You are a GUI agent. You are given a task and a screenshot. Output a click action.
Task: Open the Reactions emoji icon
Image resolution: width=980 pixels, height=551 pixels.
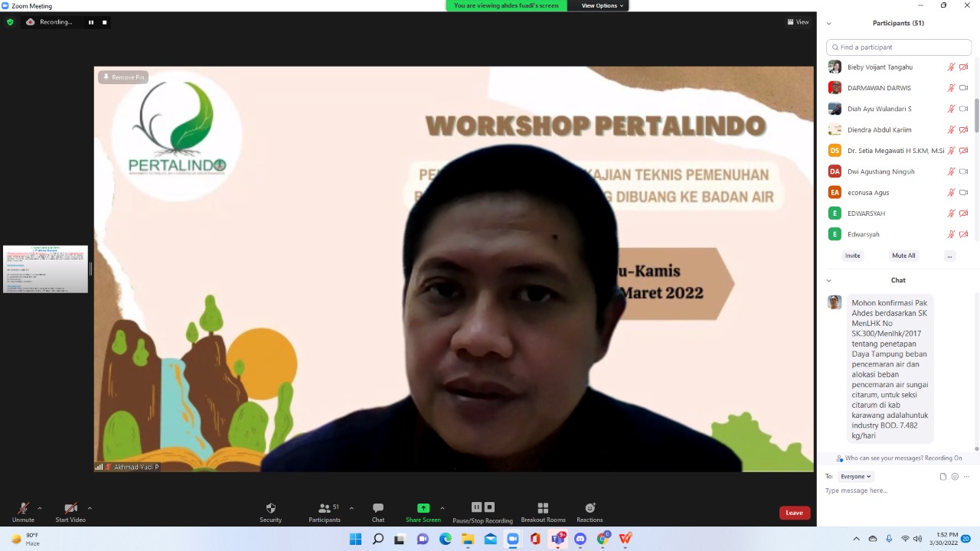590,509
